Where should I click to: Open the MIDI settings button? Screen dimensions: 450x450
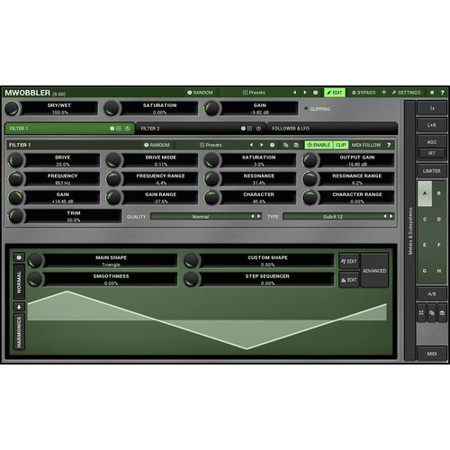click(432, 354)
